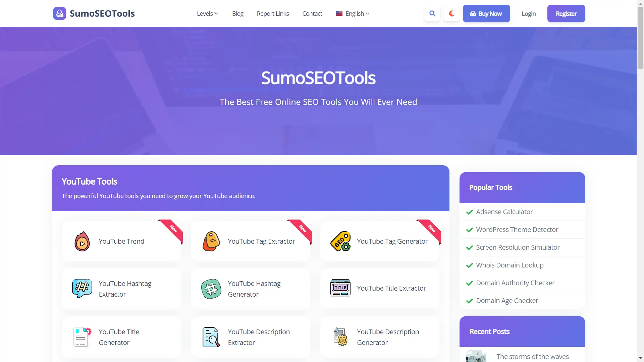The width and height of the screenshot is (644, 362).
Task: Open the Contact page from the navbar
Action: 312,13
